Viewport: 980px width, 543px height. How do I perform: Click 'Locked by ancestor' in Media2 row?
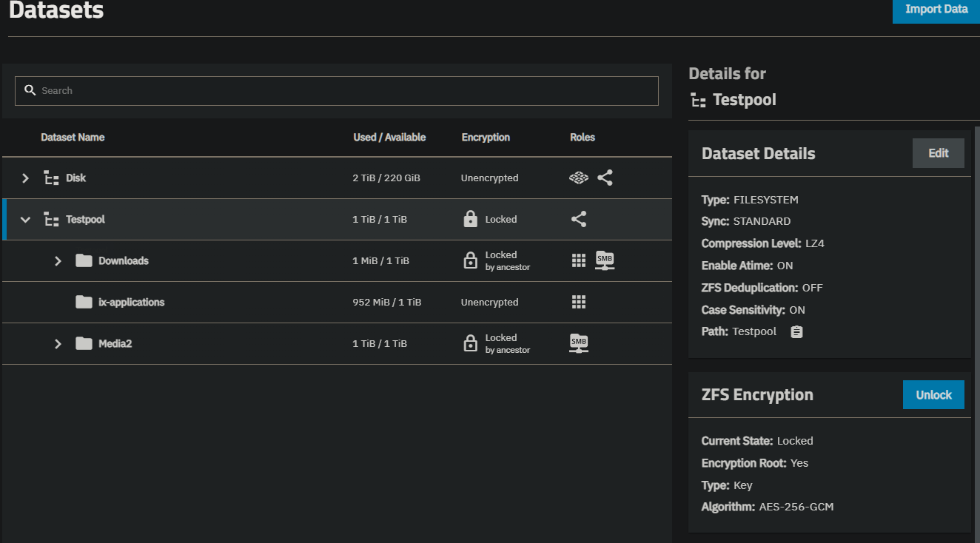pos(508,343)
